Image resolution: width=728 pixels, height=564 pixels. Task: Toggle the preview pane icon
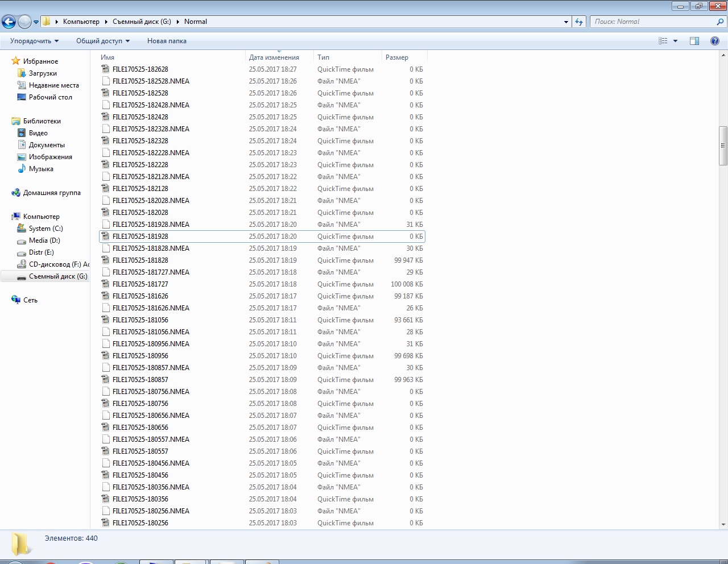[694, 41]
